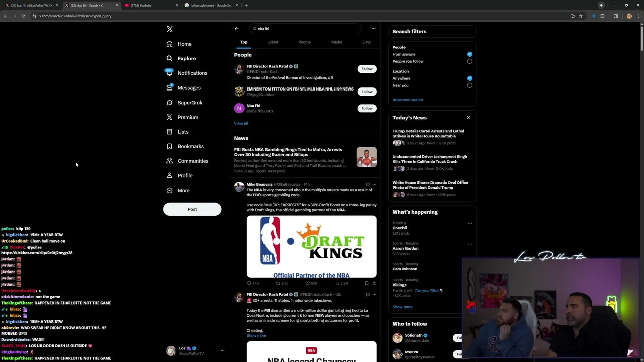
Task: Follow the EMINEM TOM FITTON account
Action: [367, 92]
